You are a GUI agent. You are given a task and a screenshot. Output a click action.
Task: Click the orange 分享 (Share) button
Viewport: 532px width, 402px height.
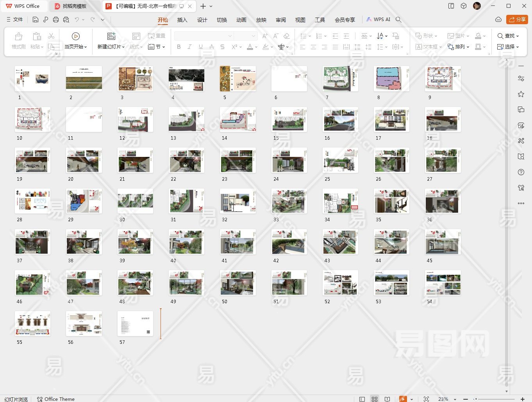(517, 20)
